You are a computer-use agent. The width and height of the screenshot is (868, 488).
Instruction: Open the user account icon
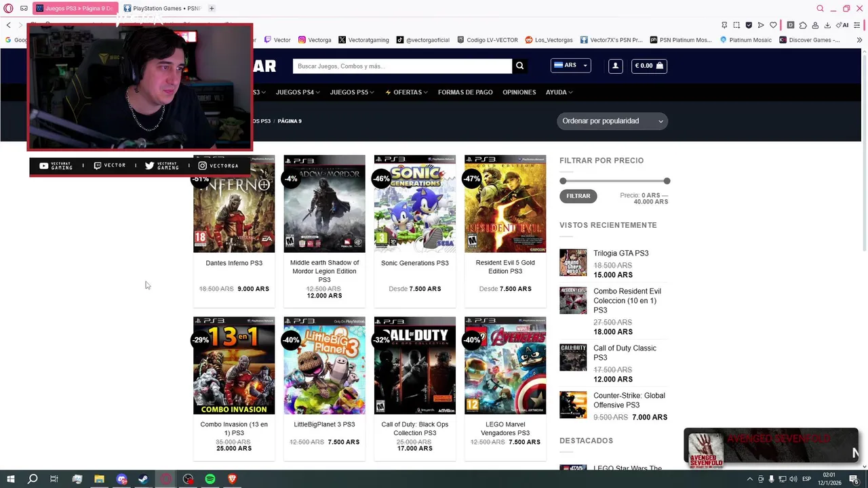[615, 66]
